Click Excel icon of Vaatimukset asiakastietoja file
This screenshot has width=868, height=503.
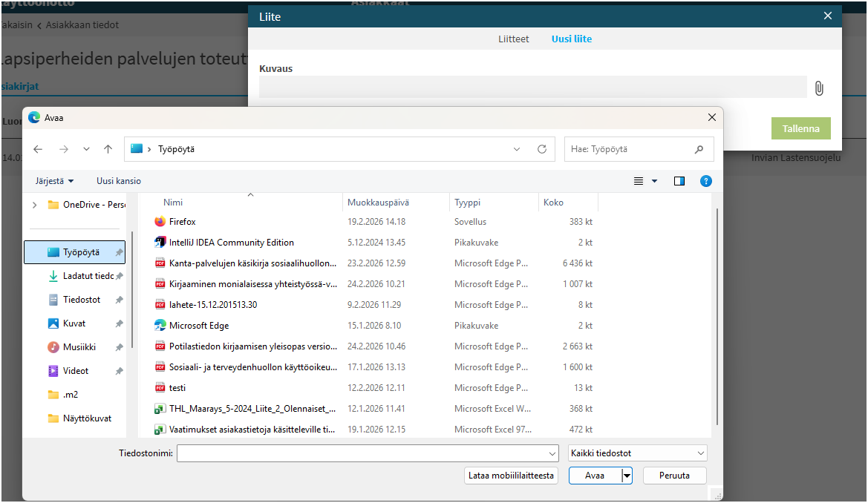[x=160, y=430]
